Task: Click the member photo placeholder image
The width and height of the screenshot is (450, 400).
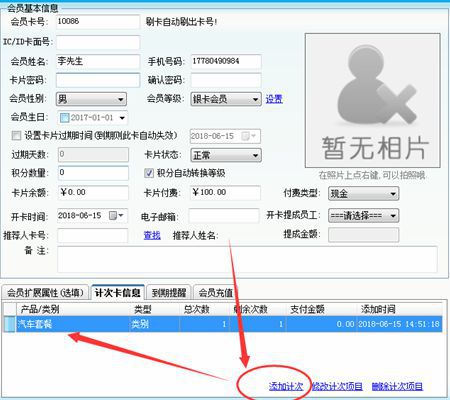Action: coord(372,100)
